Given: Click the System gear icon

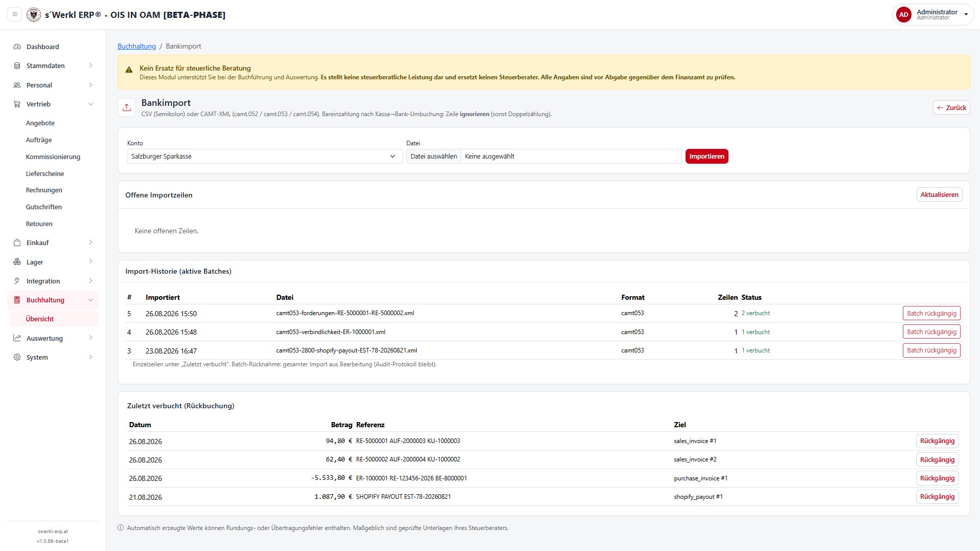Looking at the screenshot, I should (17, 357).
